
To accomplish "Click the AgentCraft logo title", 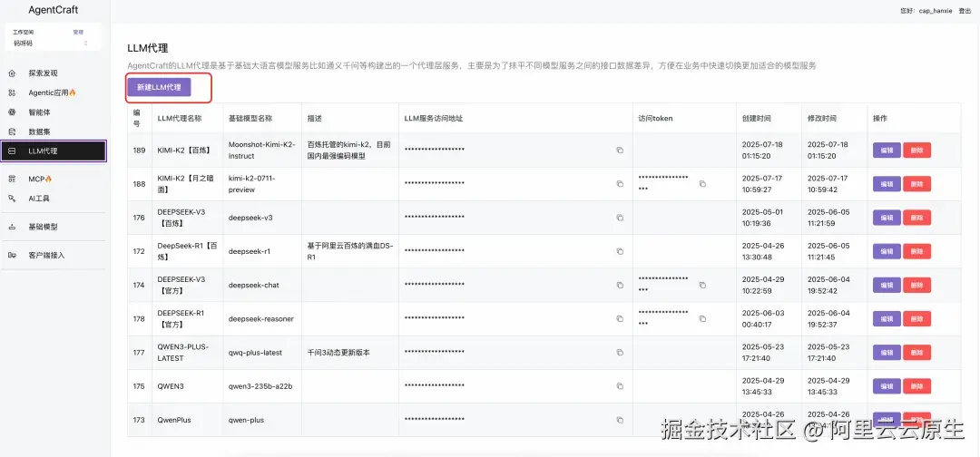I will coord(54,10).
